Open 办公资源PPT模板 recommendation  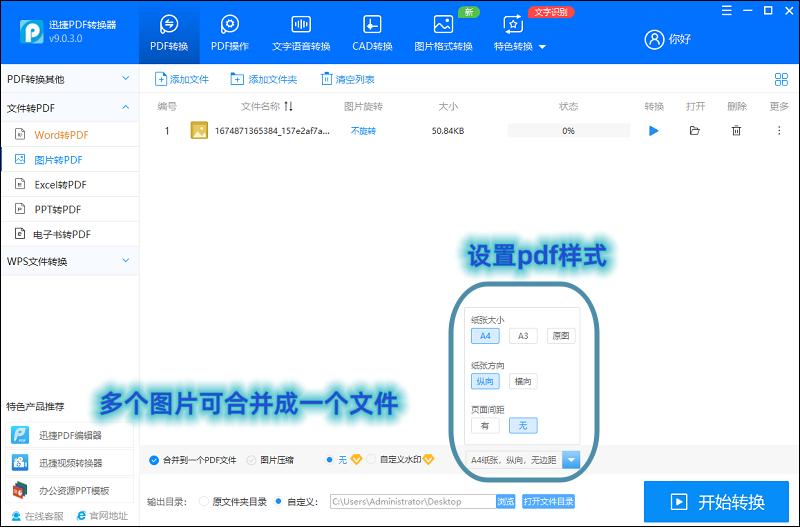tap(69, 490)
